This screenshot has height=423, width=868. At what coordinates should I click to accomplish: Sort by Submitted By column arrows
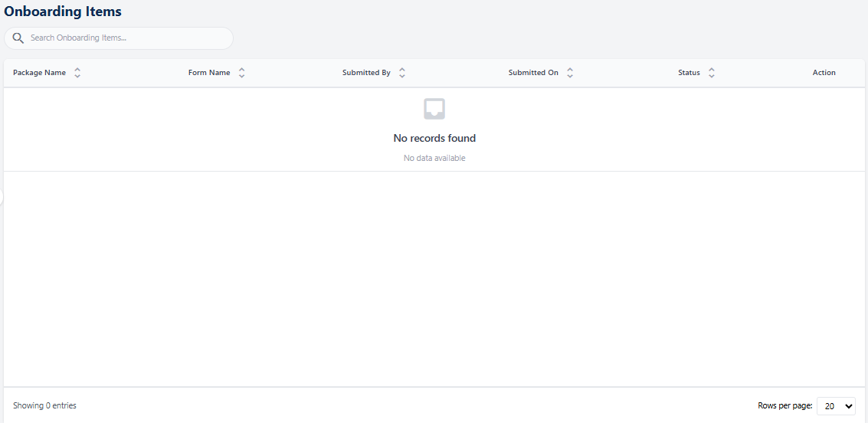tap(402, 73)
